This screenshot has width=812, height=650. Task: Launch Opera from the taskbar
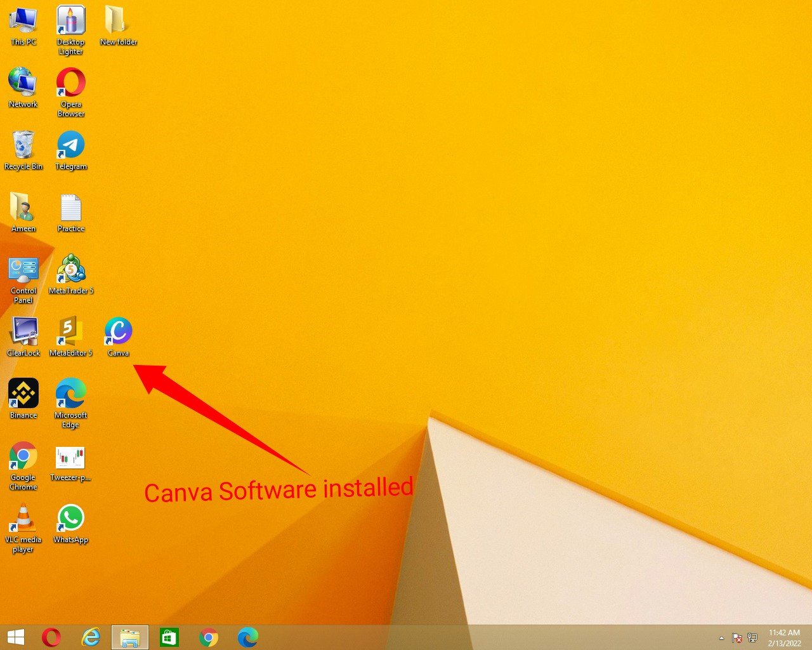51,637
